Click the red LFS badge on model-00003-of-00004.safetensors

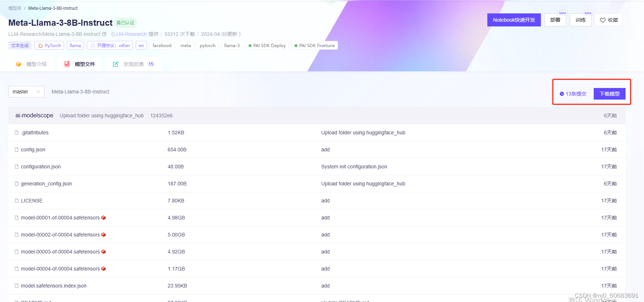[103, 252]
